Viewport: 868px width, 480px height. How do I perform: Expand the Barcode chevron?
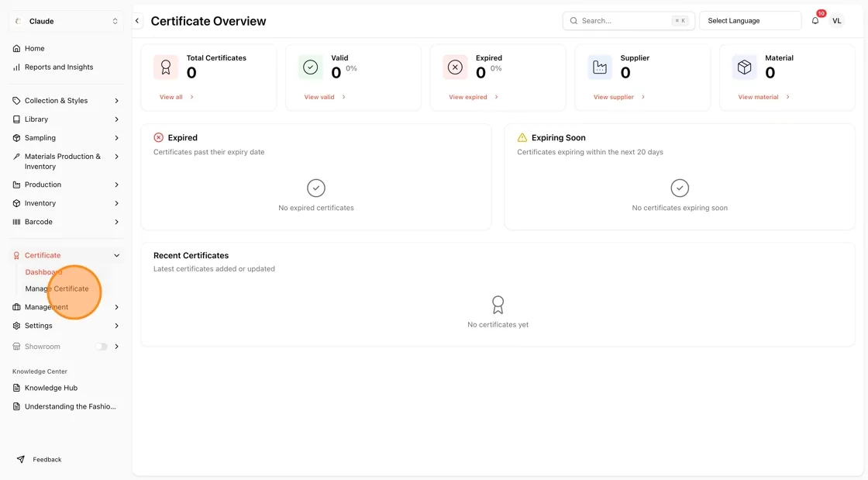click(x=117, y=222)
